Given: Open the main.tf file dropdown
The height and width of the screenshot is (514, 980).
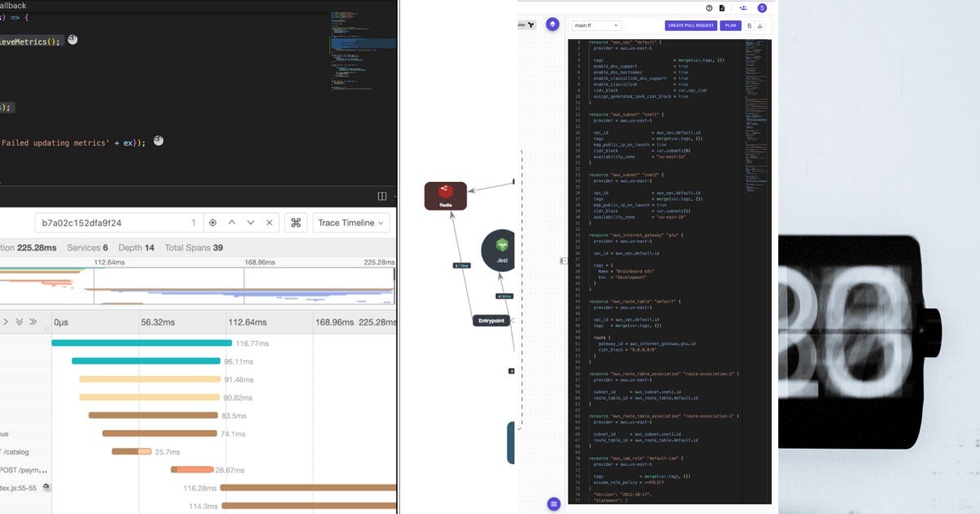Looking at the screenshot, I should pos(596,25).
